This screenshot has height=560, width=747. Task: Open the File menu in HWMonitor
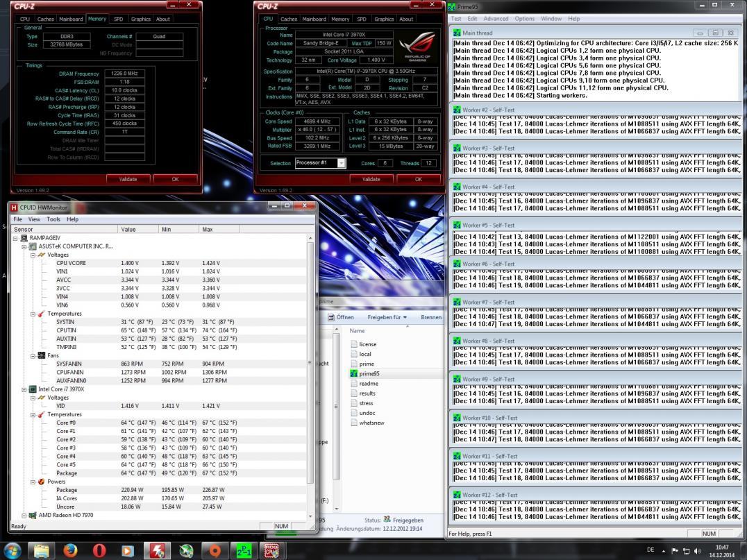pos(18,219)
